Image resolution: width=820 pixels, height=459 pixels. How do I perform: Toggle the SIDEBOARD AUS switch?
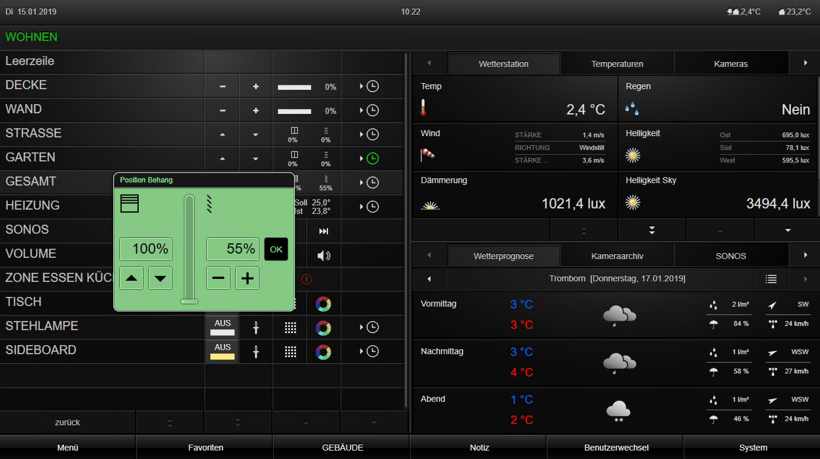[x=222, y=351]
